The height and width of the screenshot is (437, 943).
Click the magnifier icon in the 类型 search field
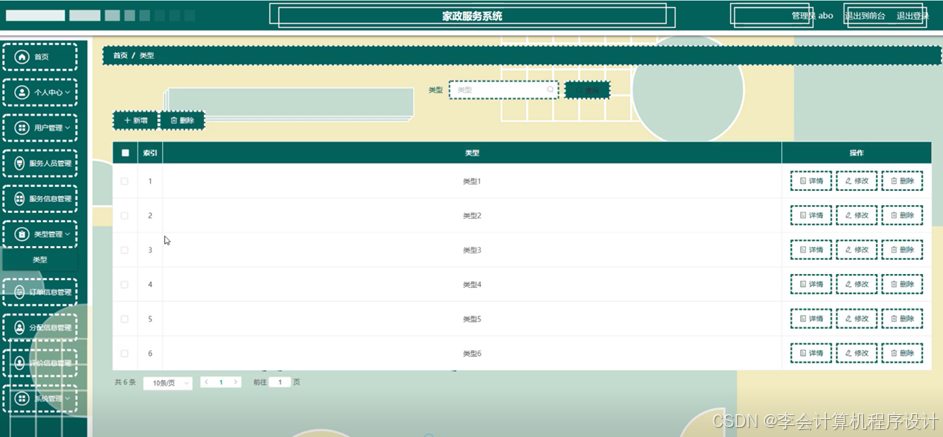pos(550,90)
